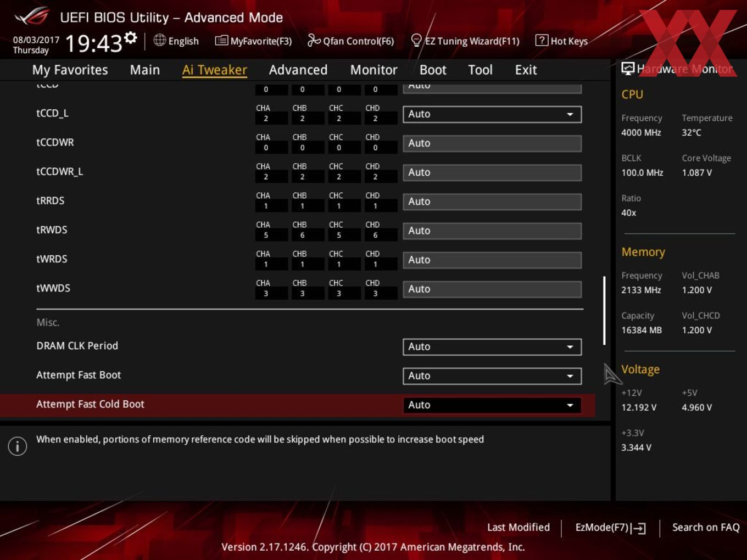The image size is (747, 560).
Task: Click +12V value 12.192 V
Action: [639, 407]
